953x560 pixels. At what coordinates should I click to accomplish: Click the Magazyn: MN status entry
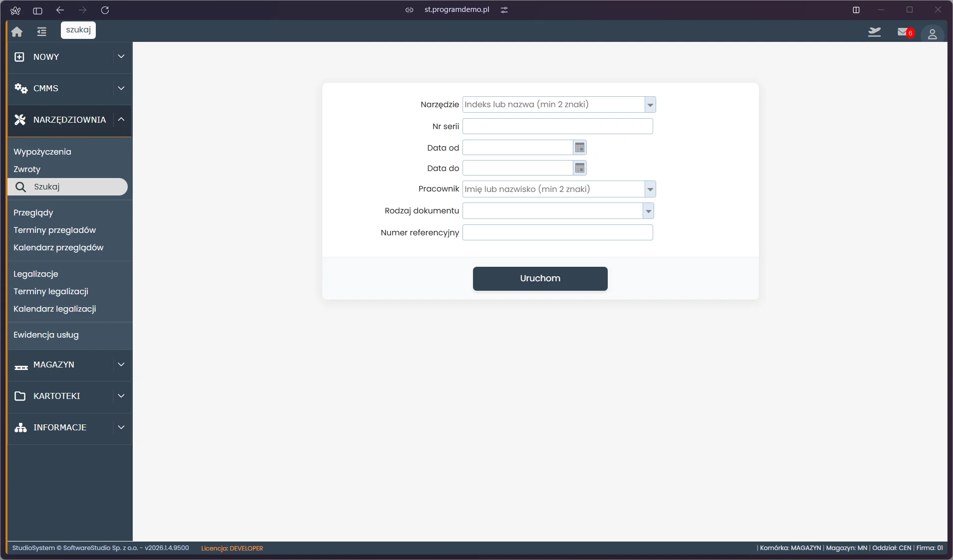click(846, 548)
